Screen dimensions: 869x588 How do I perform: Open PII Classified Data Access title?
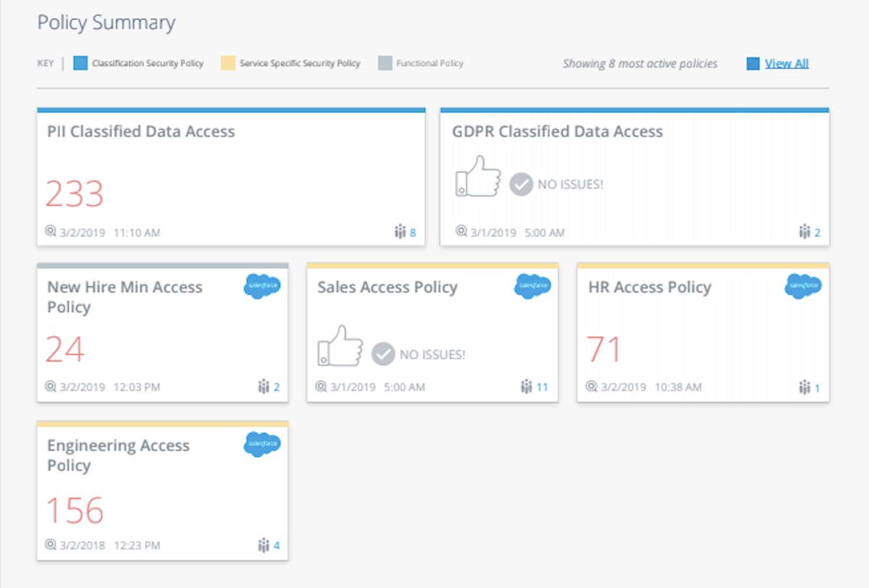click(x=141, y=132)
